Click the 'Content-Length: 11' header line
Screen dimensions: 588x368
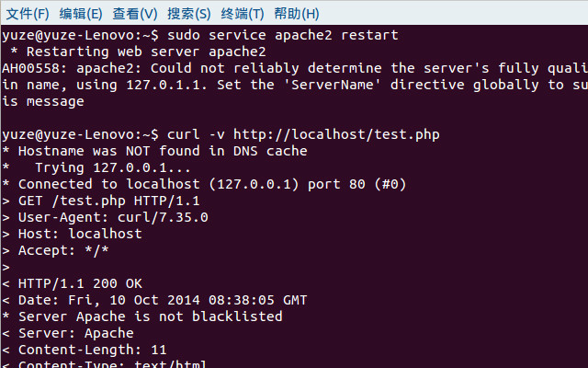85,350
